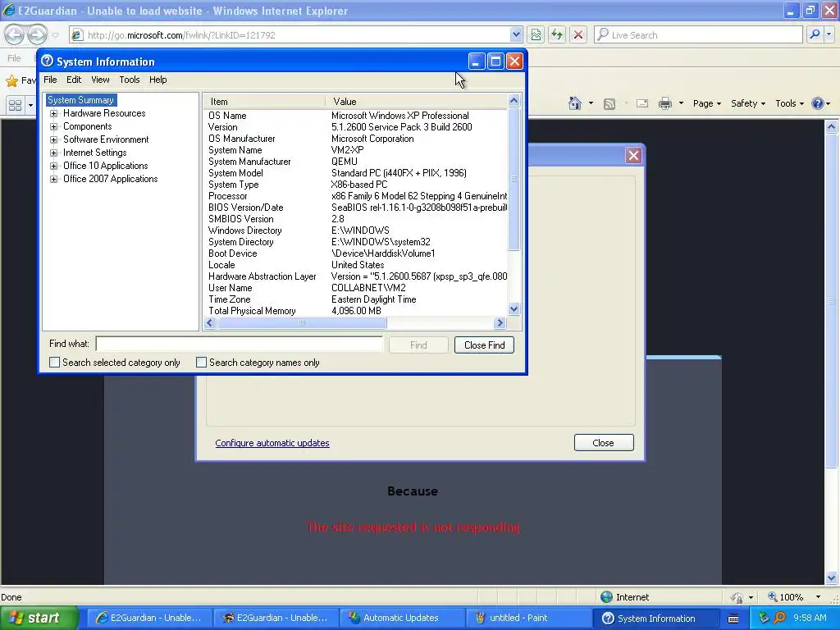840x630 pixels.
Task: Open the address bar history dropdown arrow
Action: [515, 34]
